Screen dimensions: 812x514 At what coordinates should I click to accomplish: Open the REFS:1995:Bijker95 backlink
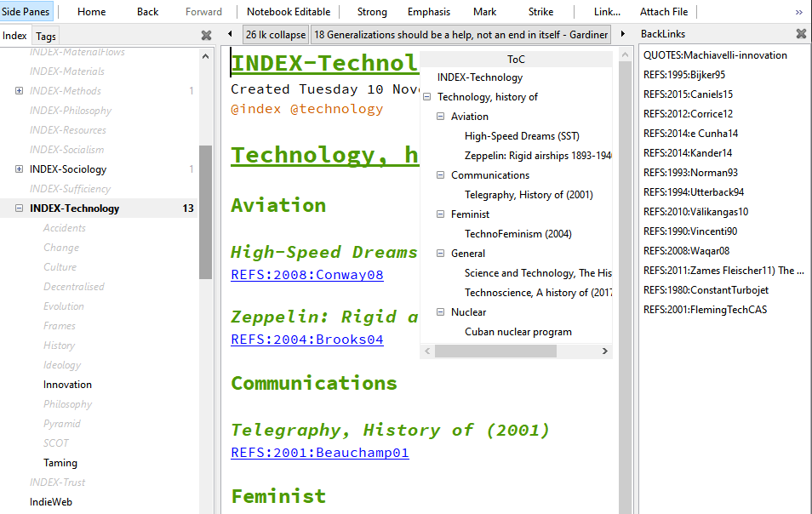[x=684, y=75]
